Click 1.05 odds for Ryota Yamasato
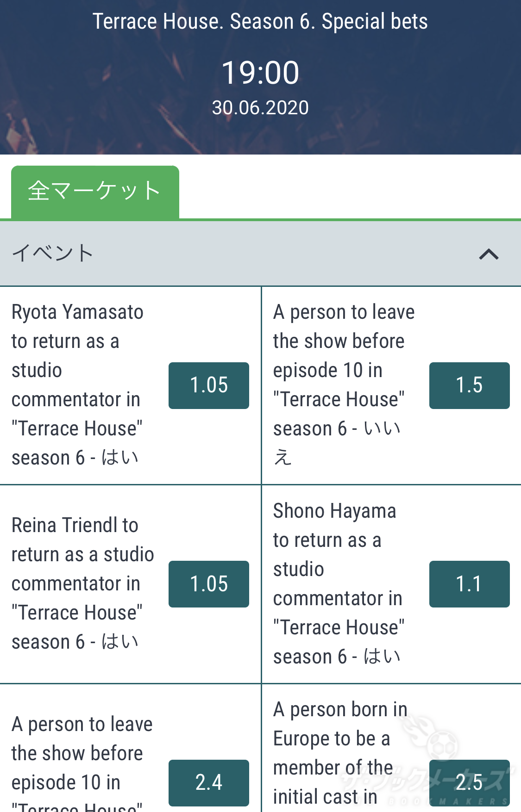521x812 pixels. pos(208,385)
